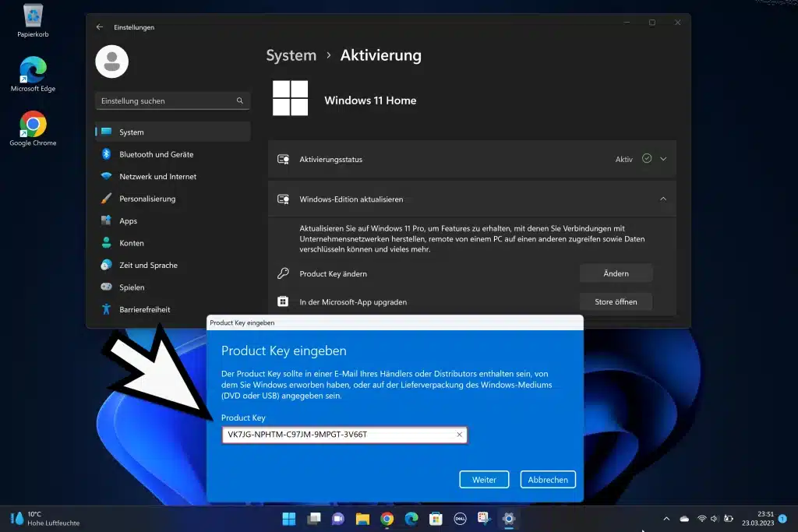Screen dimensions: 798x532
Task: Click the battery tray icon
Action: (729, 519)
